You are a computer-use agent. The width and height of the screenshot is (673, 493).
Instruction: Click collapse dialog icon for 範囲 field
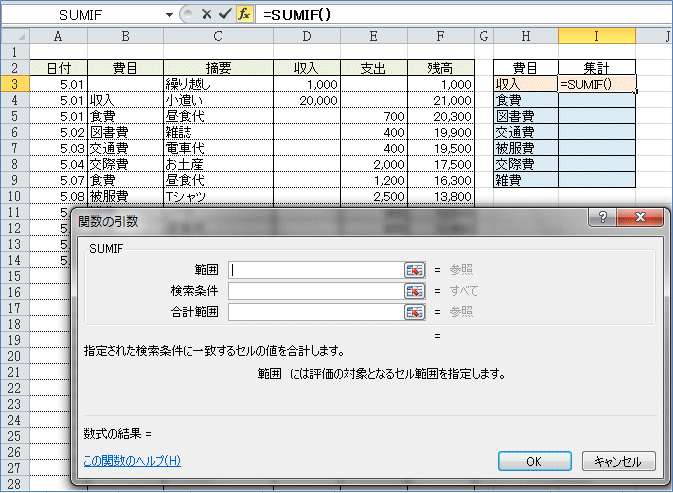pyautogui.click(x=414, y=269)
